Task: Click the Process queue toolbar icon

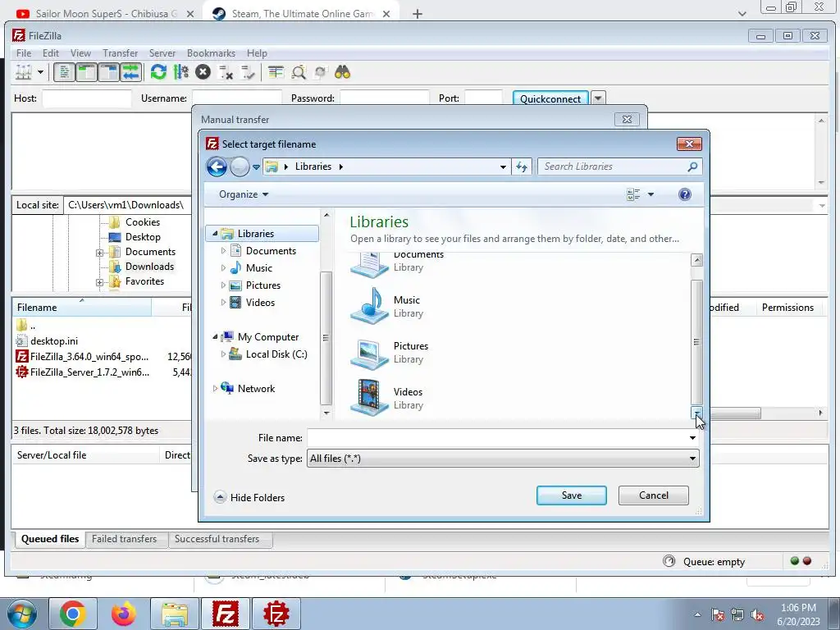Action: (x=181, y=72)
